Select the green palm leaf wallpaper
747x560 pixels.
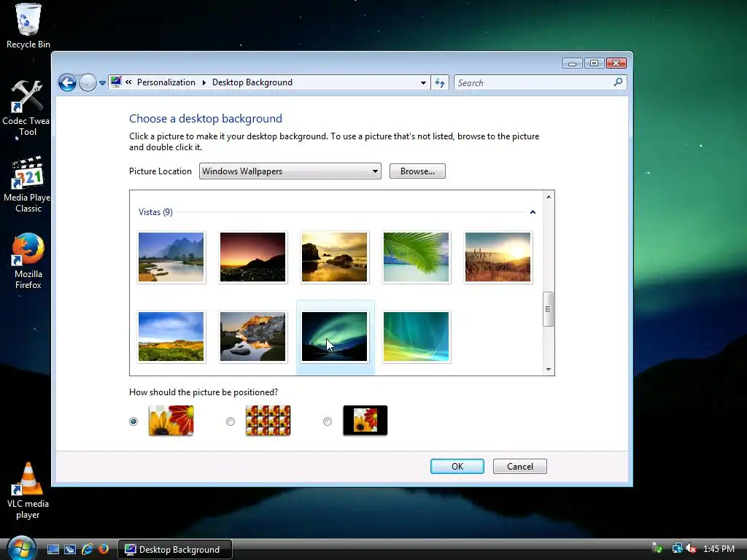point(416,257)
